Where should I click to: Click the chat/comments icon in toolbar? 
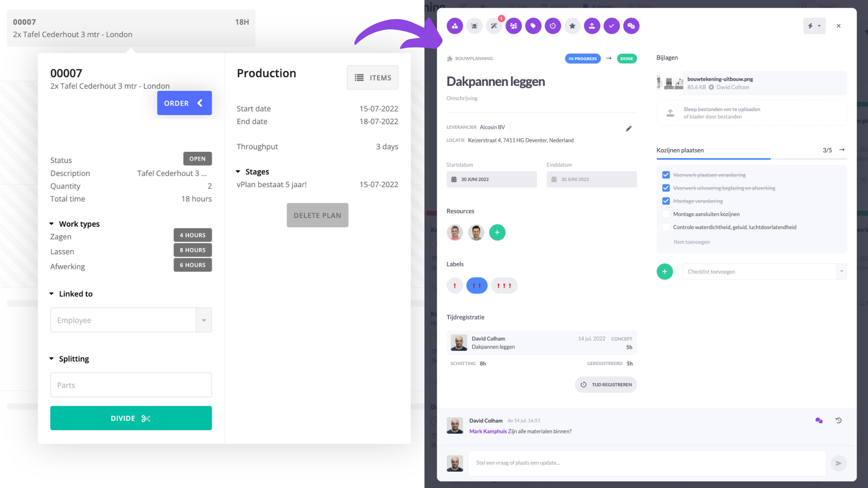pos(631,26)
